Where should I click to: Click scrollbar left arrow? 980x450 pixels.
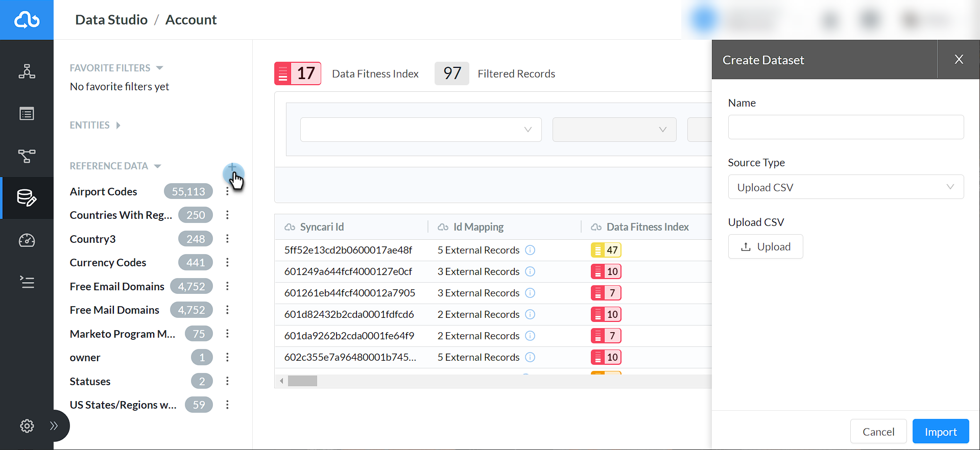(281, 381)
